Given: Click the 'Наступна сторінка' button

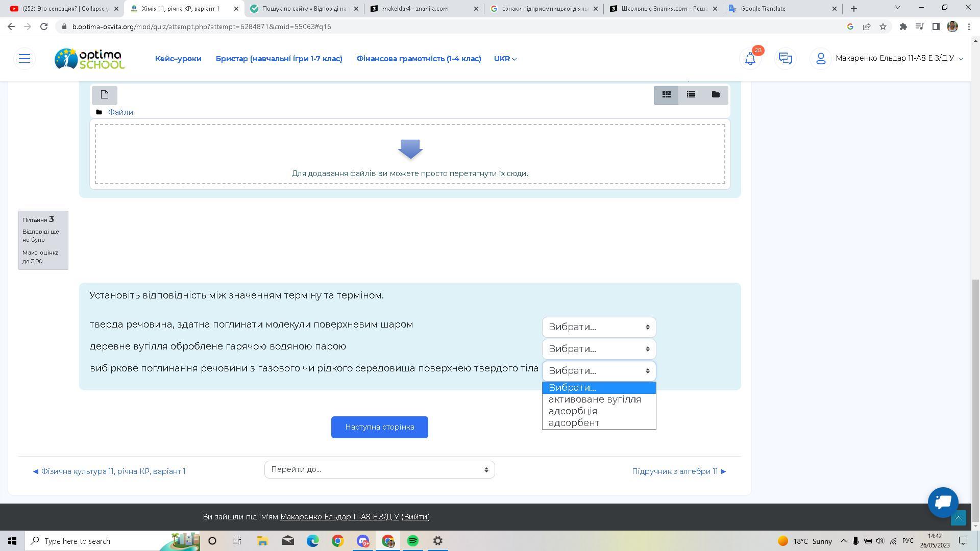Looking at the screenshot, I should [379, 427].
